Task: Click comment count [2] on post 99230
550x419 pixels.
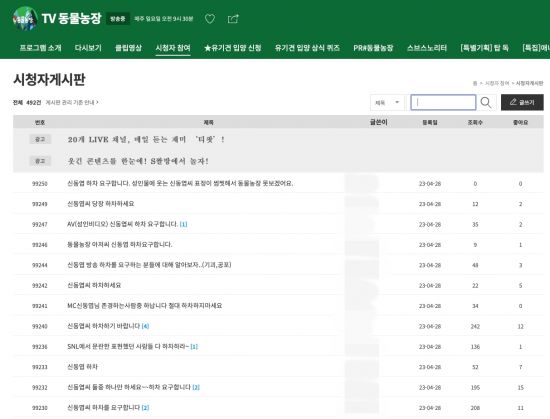Action: point(145,407)
